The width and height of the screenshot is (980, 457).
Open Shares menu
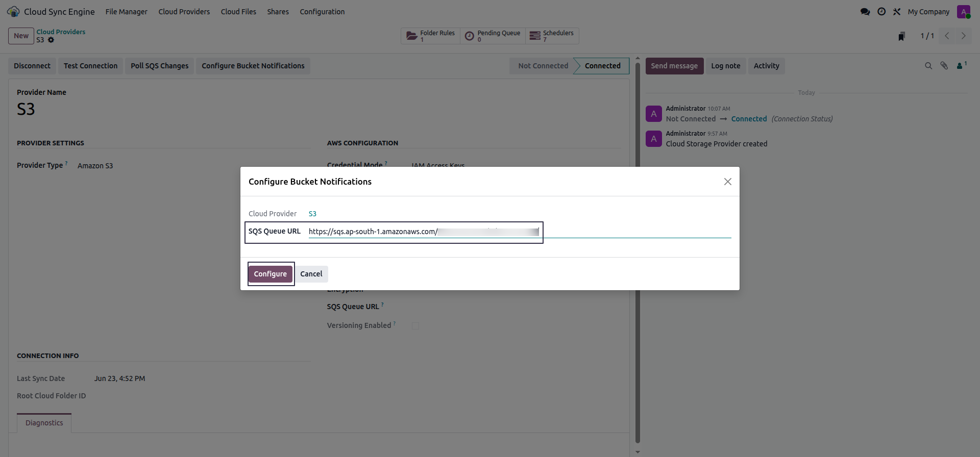[x=278, y=11]
